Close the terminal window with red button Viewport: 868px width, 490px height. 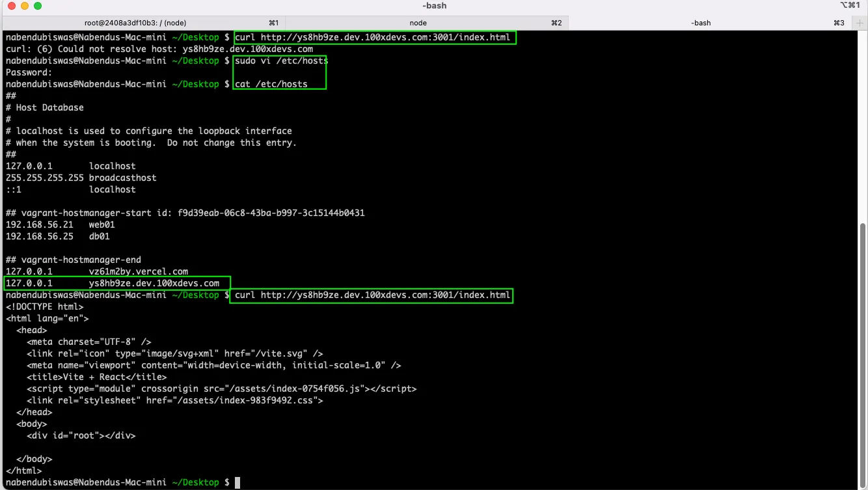12,6
